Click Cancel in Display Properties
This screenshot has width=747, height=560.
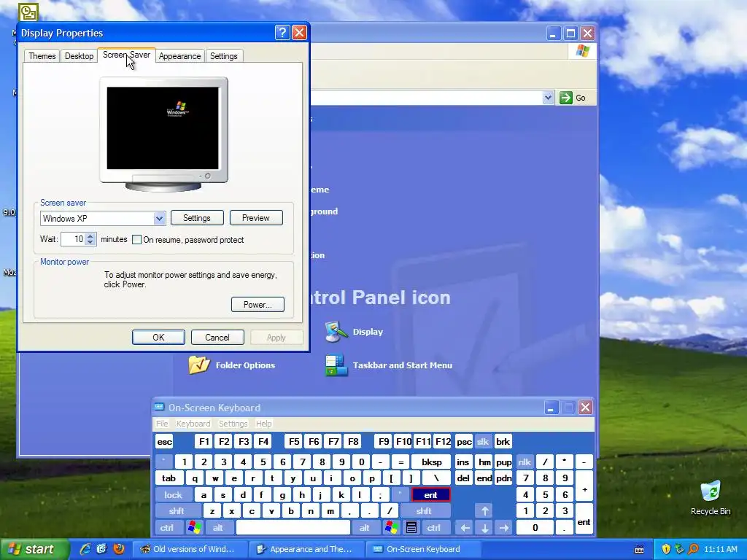(217, 337)
